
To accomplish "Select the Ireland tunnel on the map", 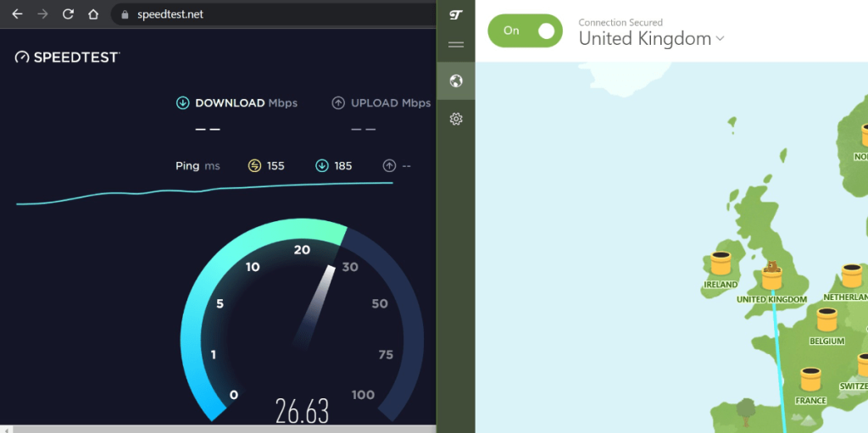I will 721,264.
